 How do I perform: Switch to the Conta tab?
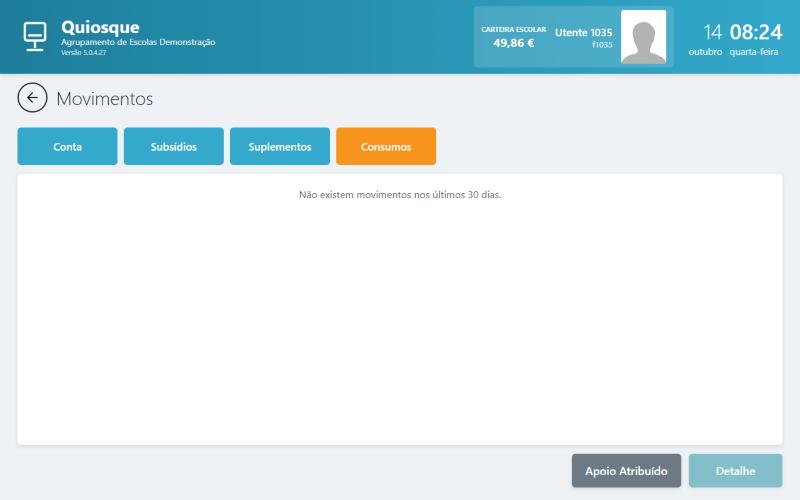point(67,146)
